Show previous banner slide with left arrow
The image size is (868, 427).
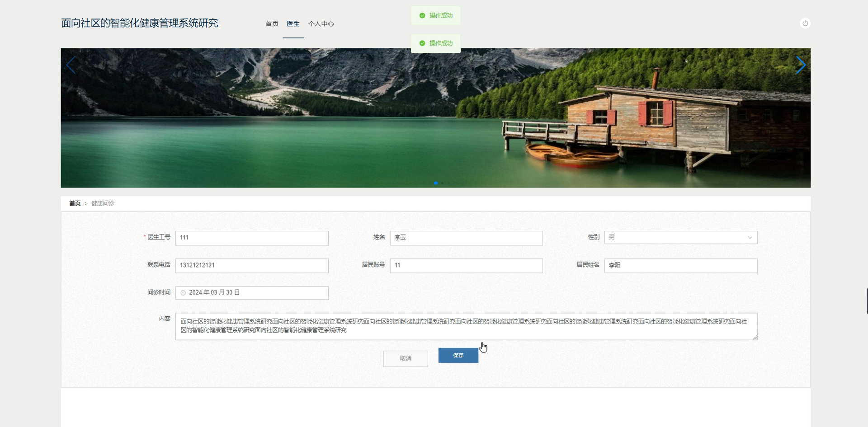click(x=71, y=65)
